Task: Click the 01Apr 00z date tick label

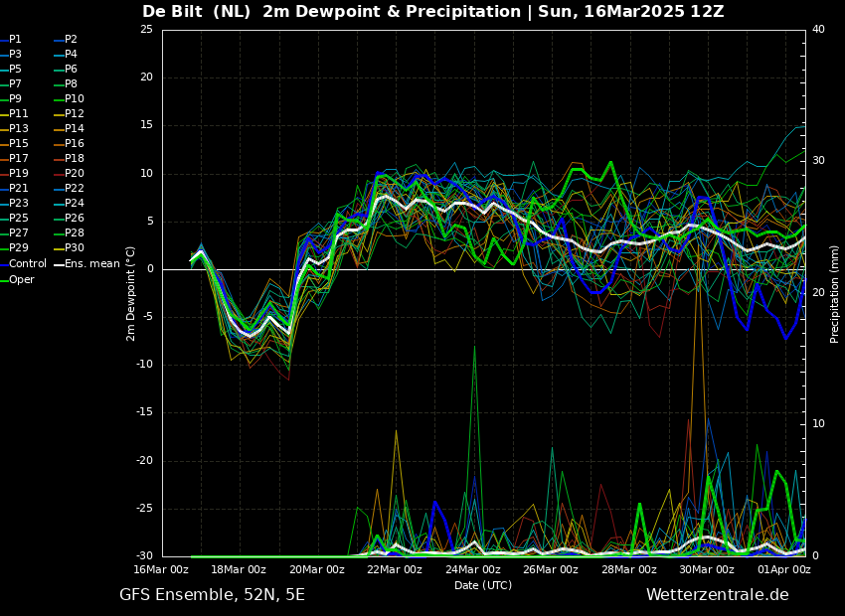Action: pyautogui.click(x=784, y=569)
